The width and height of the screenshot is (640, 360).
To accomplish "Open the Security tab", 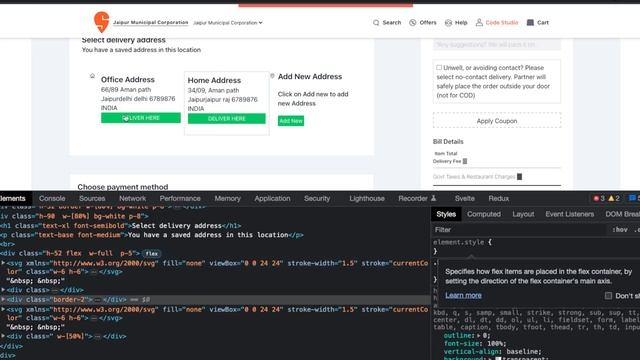I will click(x=317, y=198).
